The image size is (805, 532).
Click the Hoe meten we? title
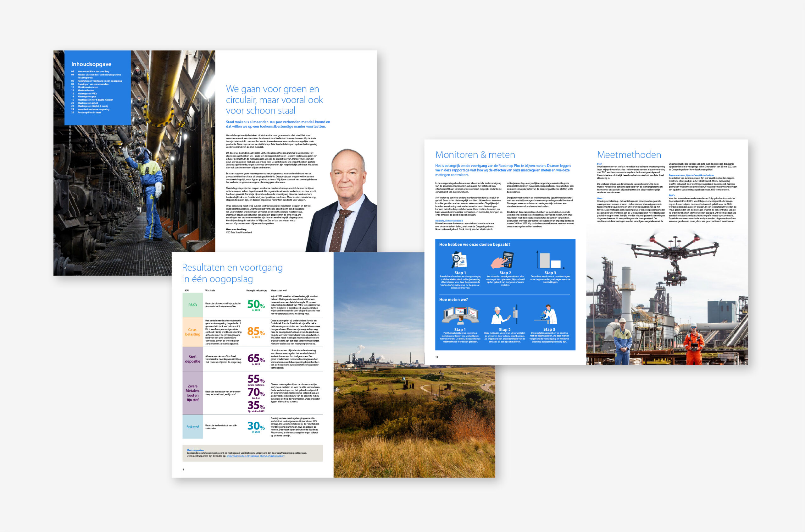[453, 299]
